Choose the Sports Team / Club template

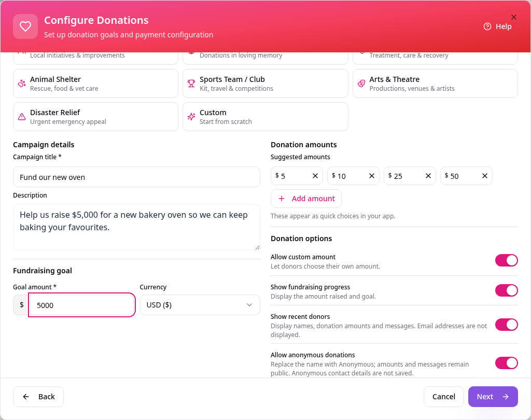(265, 83)
